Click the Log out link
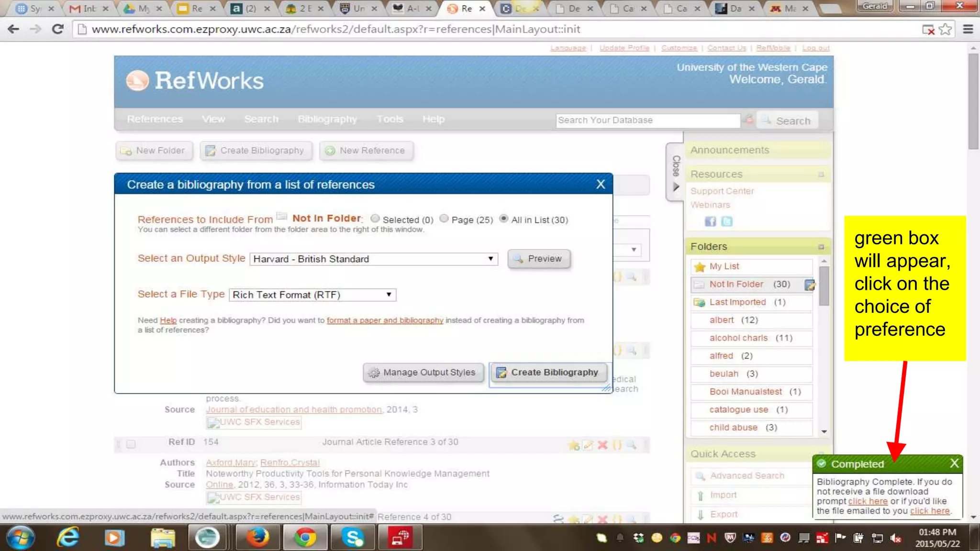Image resolution: width=980 pixels, height=551 pixels. (x=816, y=48)
